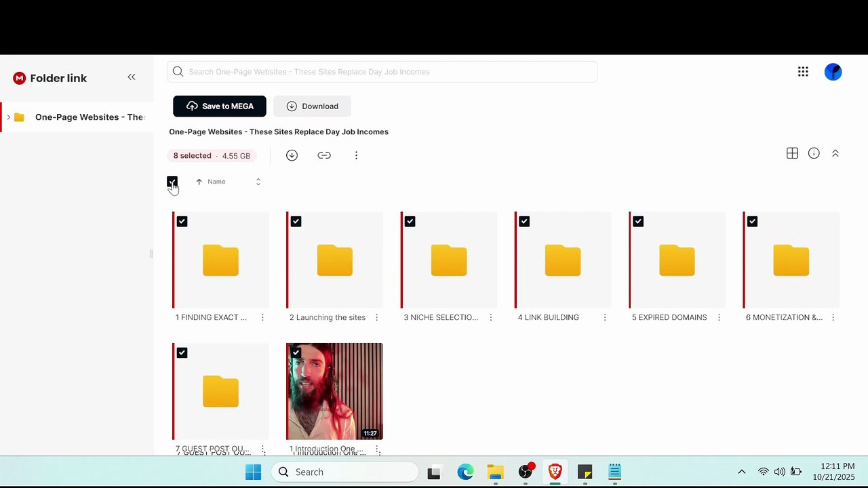
Task: Open the Name sort order dropdown
Action: tap(258, 182)
